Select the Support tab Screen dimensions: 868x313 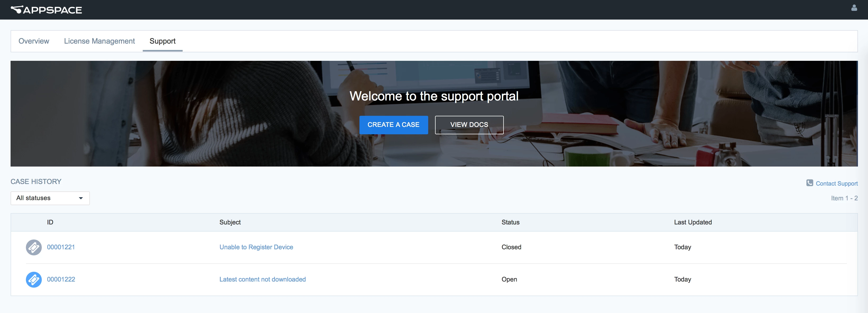162,41
